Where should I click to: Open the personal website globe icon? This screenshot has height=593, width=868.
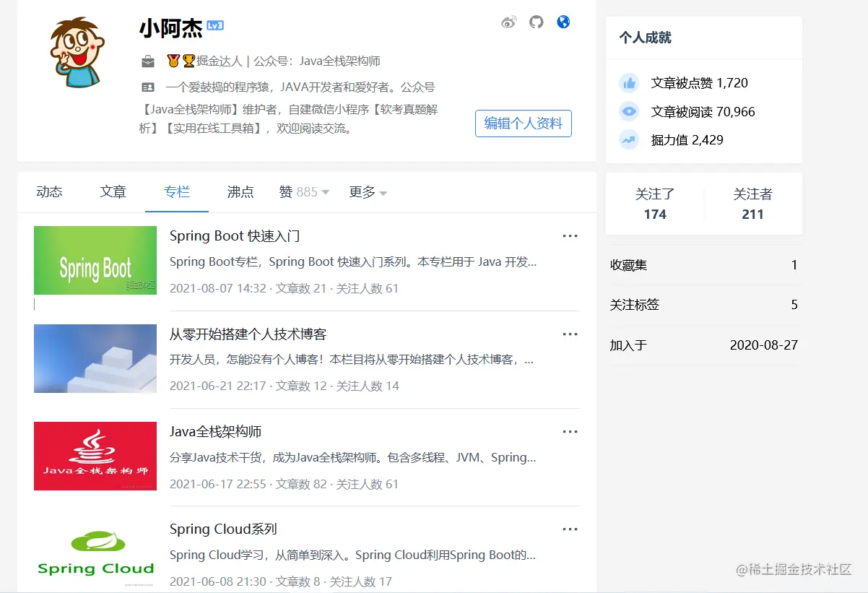point(563,22)
